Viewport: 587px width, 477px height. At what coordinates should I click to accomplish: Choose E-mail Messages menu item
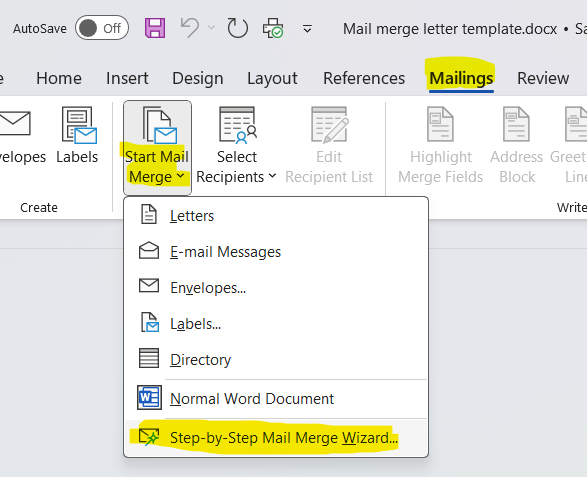pos(276,252)
